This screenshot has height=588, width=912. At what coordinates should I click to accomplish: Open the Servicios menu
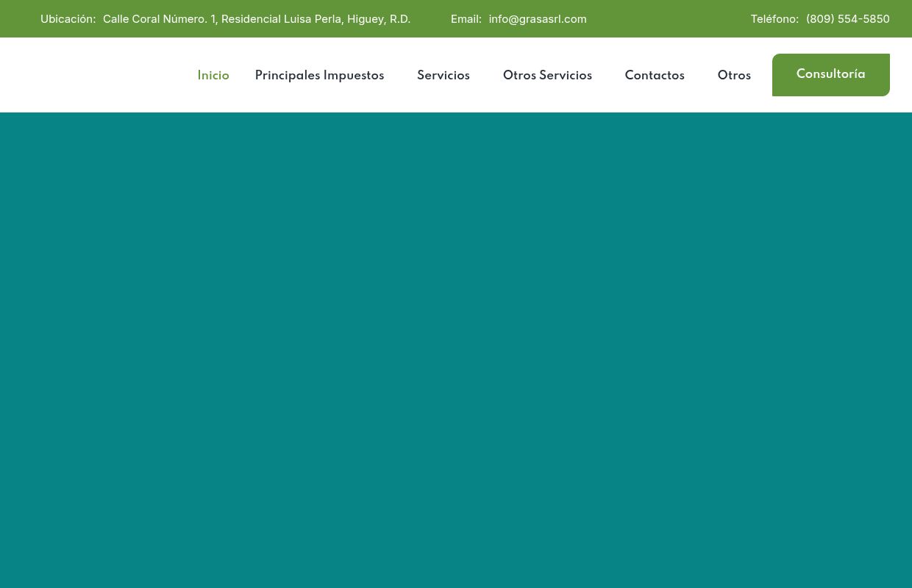click(443, 76)
